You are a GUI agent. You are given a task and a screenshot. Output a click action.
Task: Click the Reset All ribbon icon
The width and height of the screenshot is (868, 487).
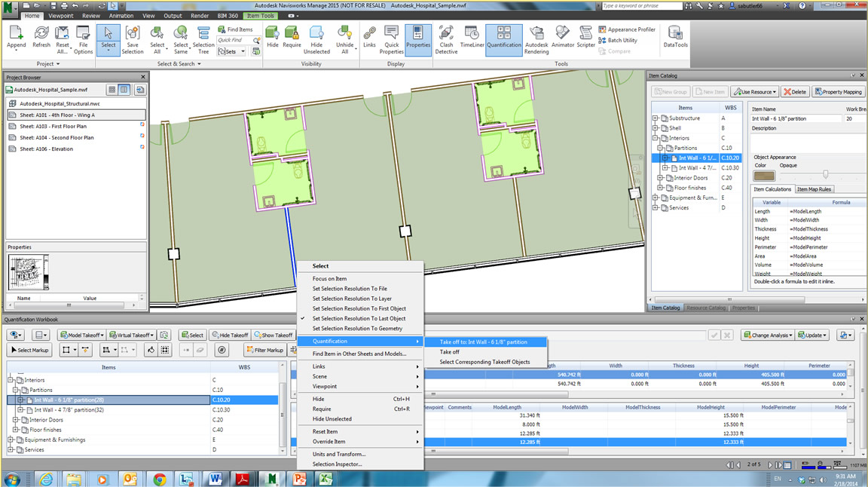click(x=63, y=40)
